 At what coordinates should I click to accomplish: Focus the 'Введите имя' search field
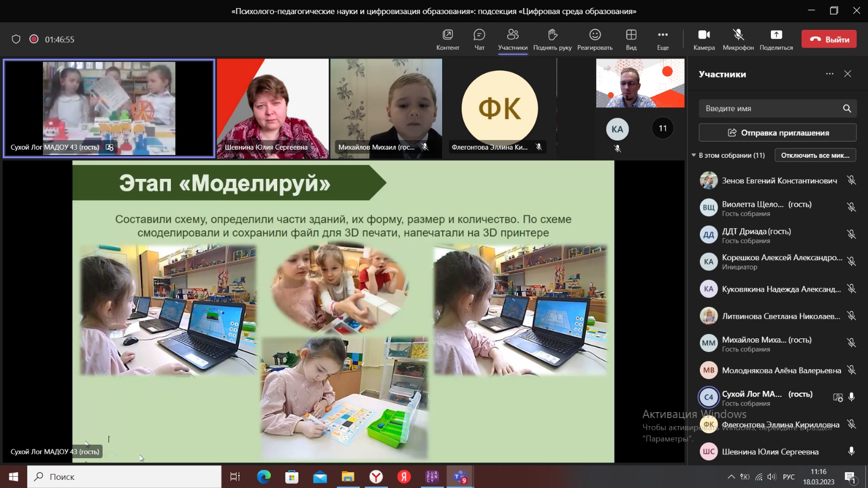(770, 108)
